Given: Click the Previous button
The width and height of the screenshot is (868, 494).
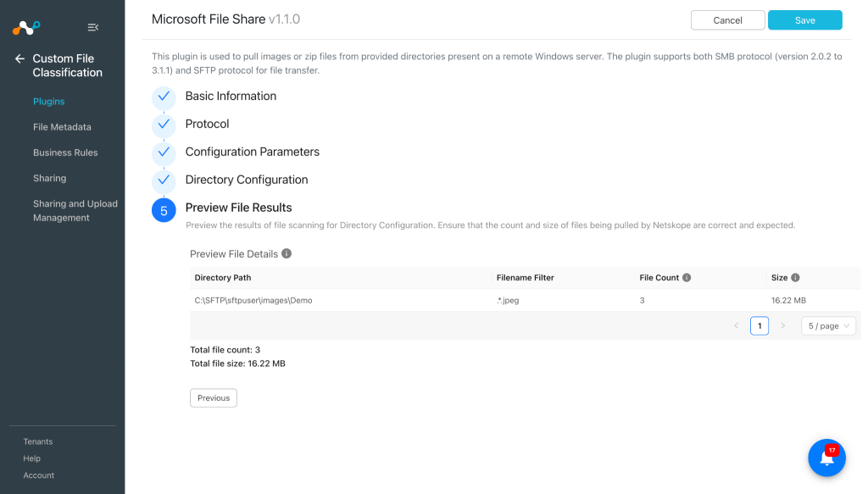Looking at the screenshot, I should pos(214,397).
